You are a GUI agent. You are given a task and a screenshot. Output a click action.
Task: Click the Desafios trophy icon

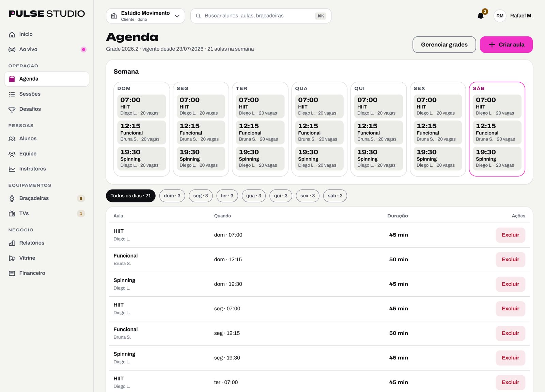(12, 109)
